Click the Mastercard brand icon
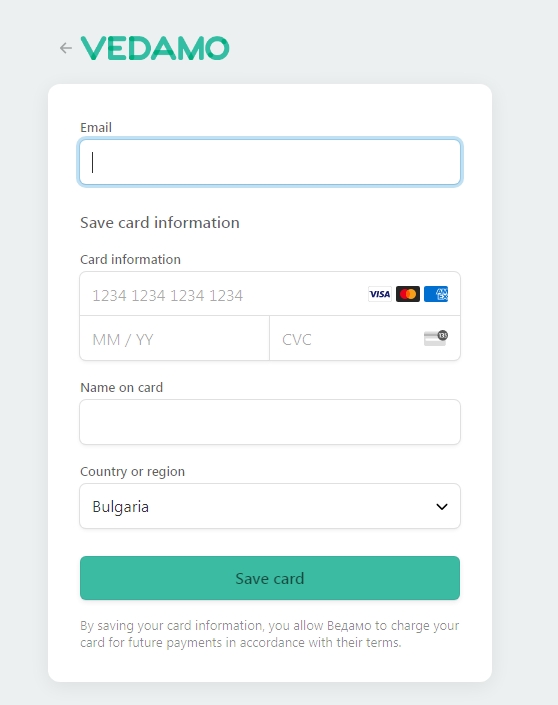 [x=408, y=294]
